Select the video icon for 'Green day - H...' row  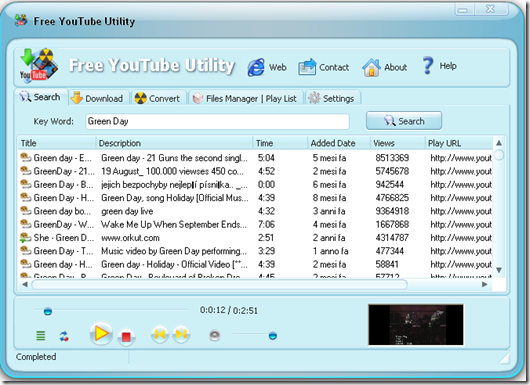26,264
